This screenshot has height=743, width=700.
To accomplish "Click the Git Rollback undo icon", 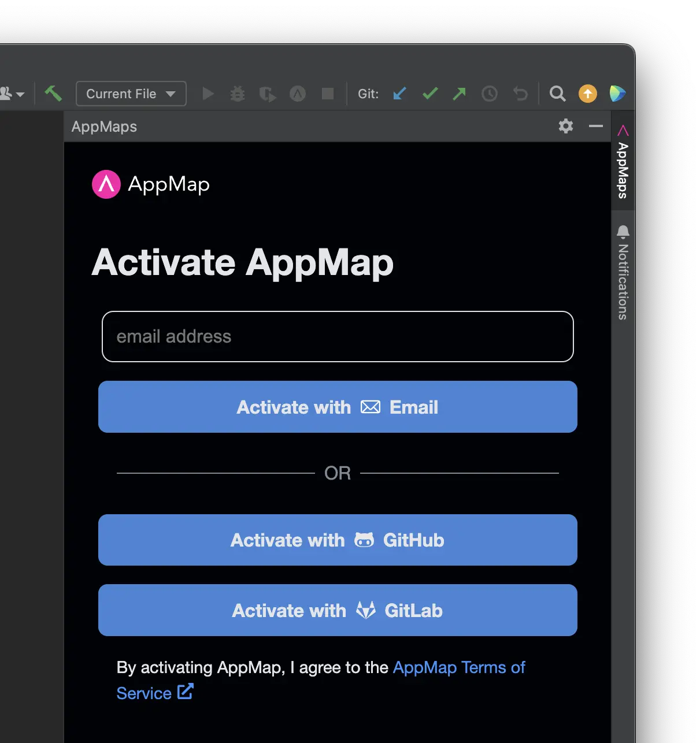I will [x=520, y=94].
